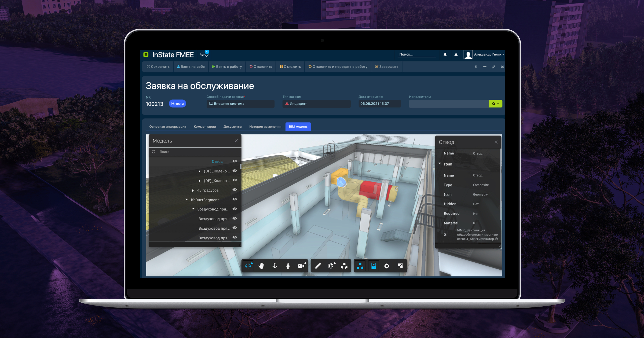This screenshot has height=338, width=644.
Task: Toggle eye icon for Отвод root
Action: point(235,161)
